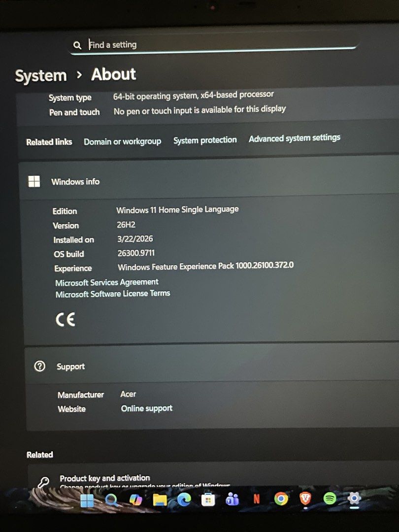Open File Explorer folder icon
The height and width of the screenshot is (532, 399).
(160, 500)
